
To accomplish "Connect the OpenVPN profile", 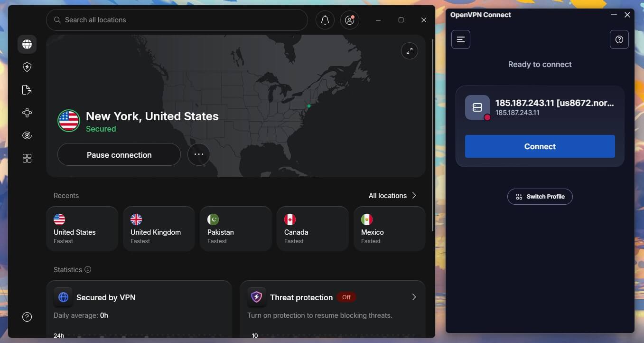I will (540, 146).
